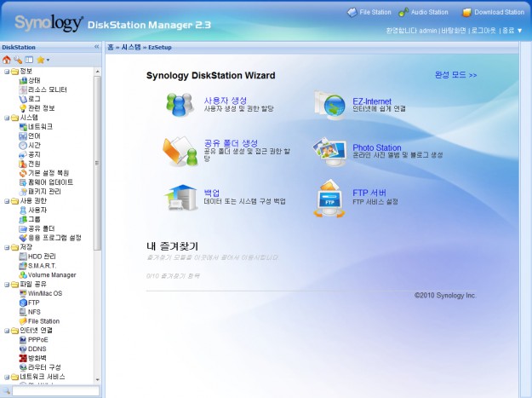Click the 완성 모드 >> link

(x=455, y=75)
